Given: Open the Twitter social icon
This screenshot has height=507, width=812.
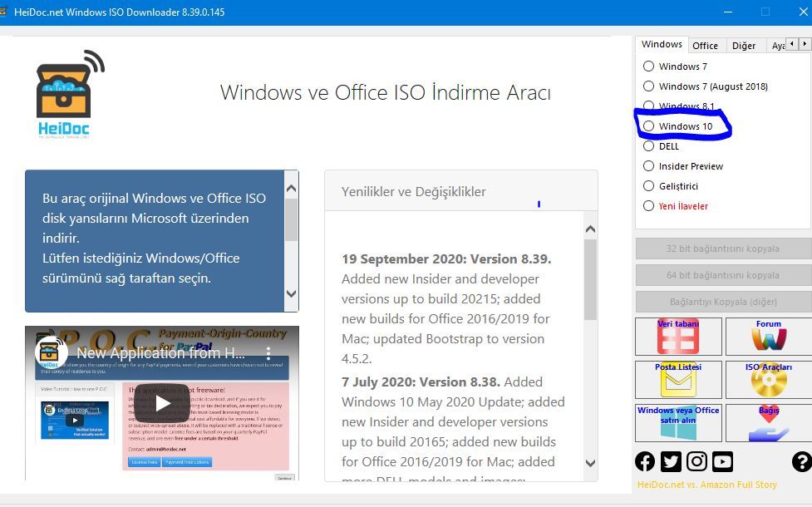Looking at the screenshot, I should coord(671,461).
